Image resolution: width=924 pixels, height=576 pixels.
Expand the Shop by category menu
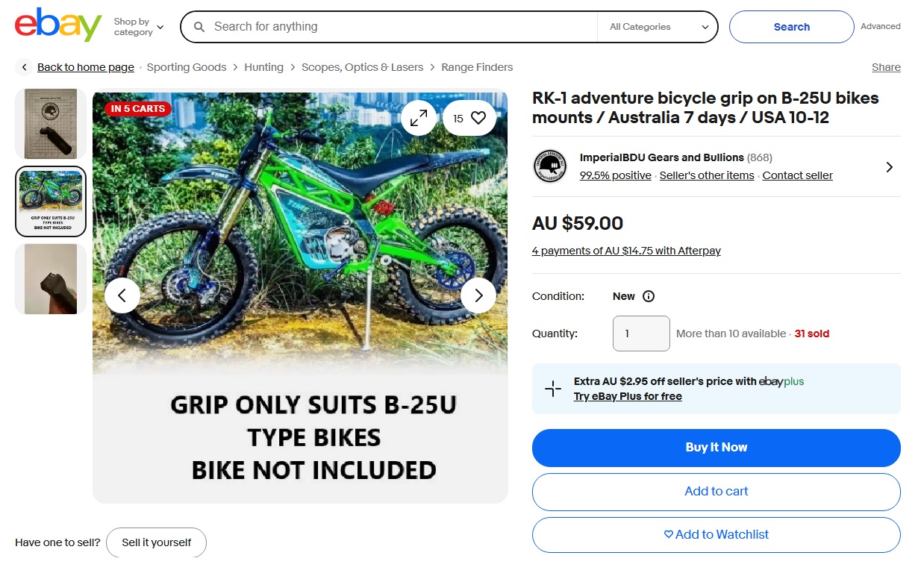(x=138, y=27)
